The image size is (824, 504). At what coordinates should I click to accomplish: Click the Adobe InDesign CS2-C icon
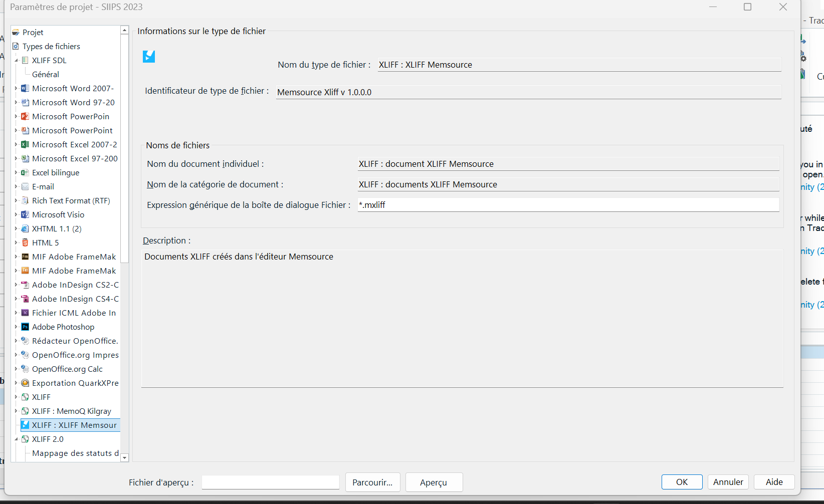[x=25, y=285]
